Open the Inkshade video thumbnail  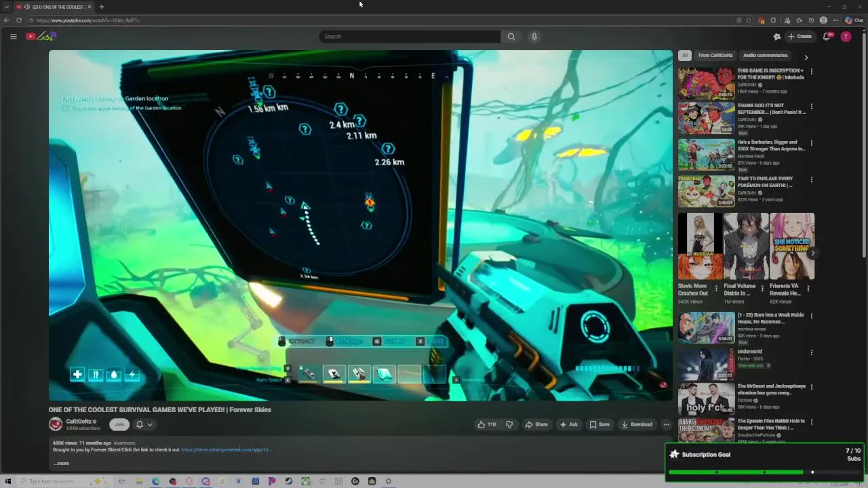706,83
